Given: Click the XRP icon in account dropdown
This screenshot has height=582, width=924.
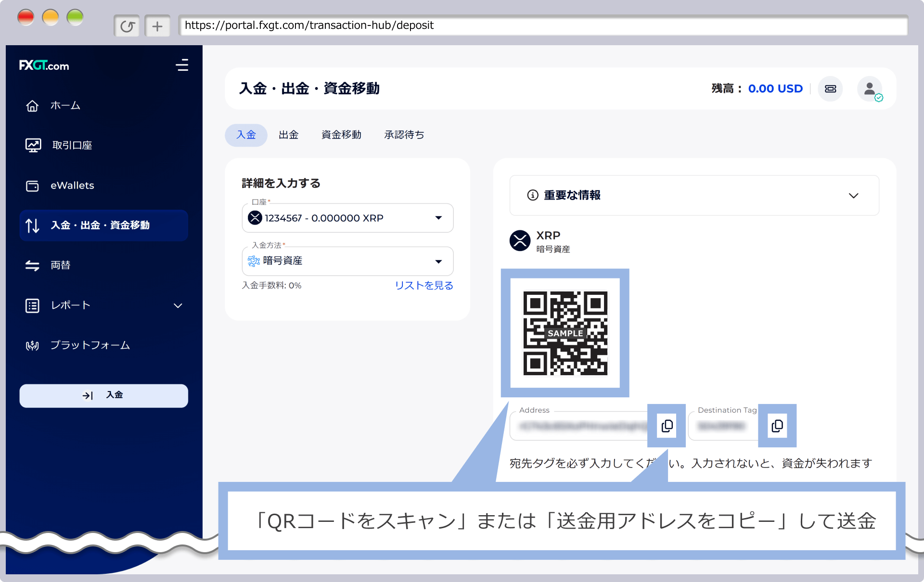Looking at the screenshot, I should click(x=255, y=218).
